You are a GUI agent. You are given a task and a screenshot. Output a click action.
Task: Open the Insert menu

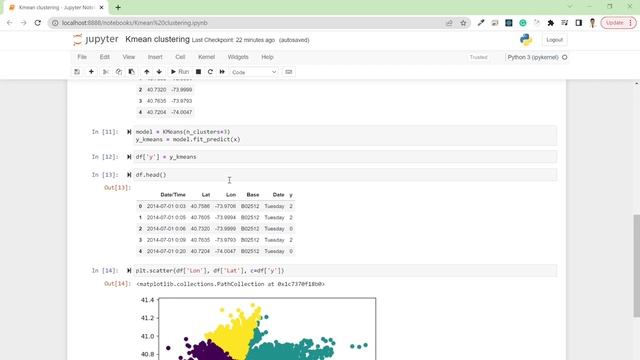pos(155,57)
